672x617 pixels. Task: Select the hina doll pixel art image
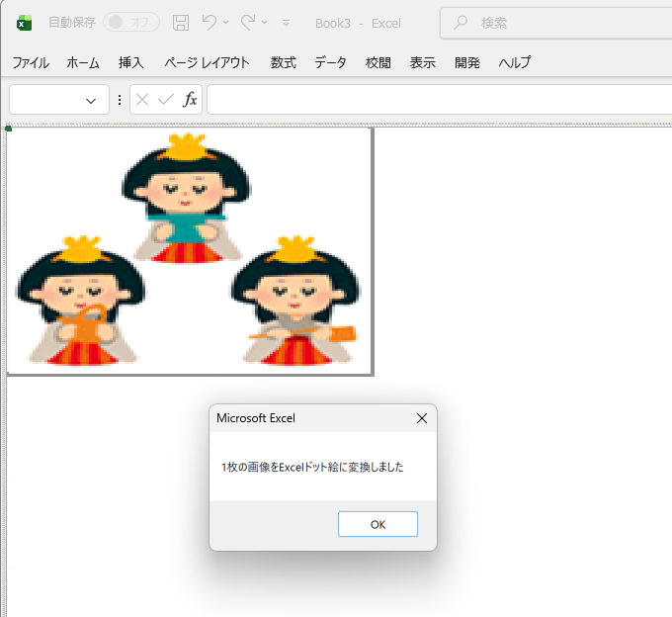190,251
